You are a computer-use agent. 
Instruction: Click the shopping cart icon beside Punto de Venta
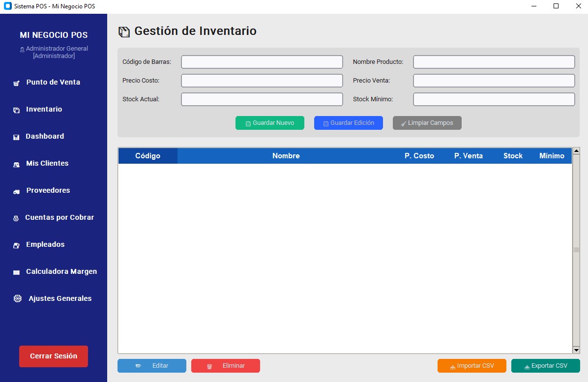17,83
